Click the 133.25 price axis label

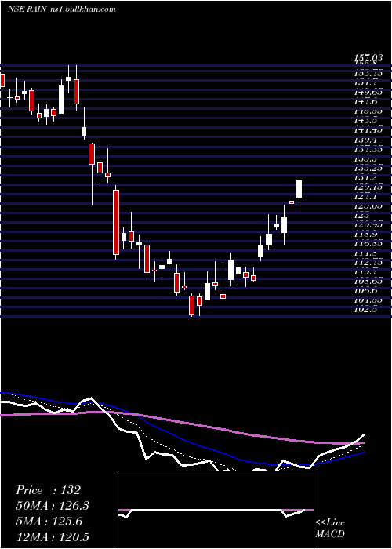368,169
